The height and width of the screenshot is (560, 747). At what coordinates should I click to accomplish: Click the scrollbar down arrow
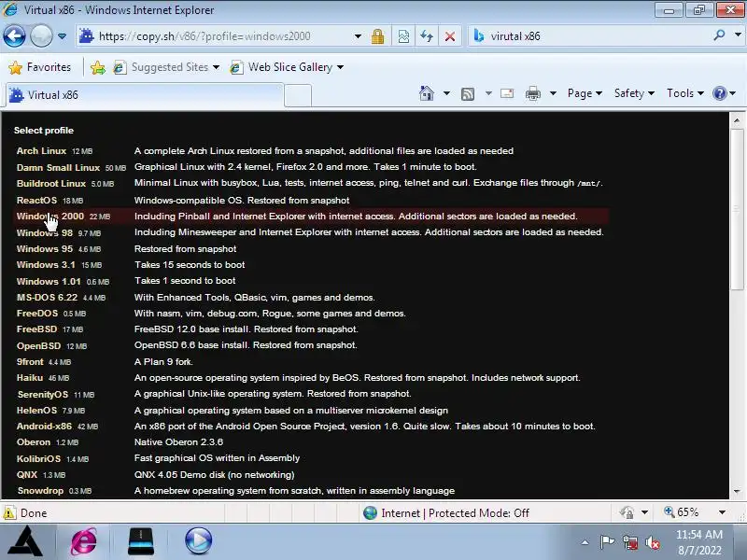[737, 492]
